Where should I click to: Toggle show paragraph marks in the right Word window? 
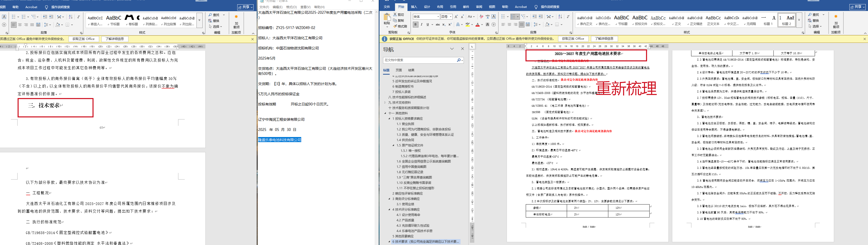tap(568, 17)
